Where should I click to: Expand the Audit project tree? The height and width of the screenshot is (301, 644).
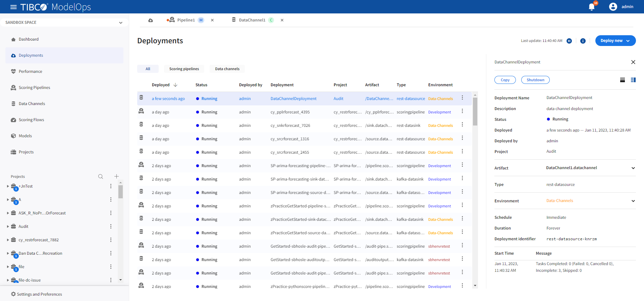(x=8, y=227)
